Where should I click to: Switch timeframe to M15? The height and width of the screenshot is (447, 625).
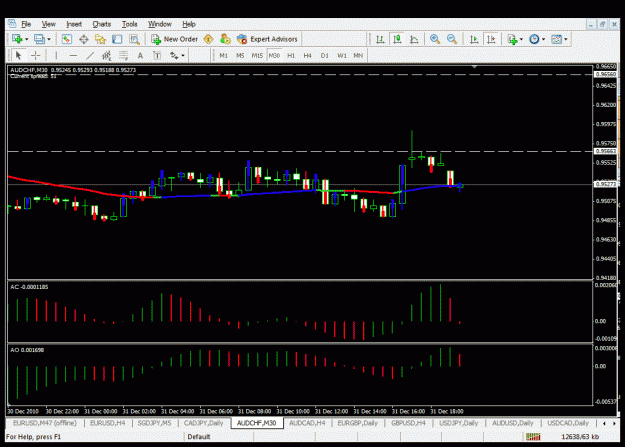coord(257,55)
